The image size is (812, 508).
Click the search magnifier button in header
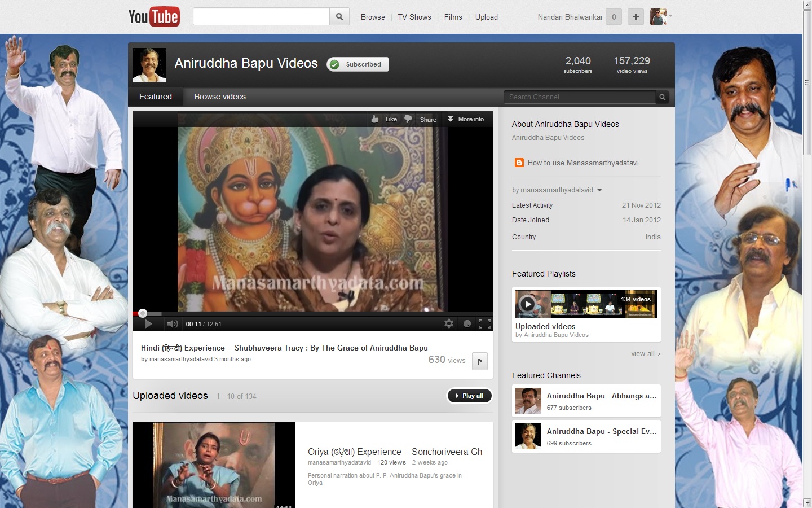[339, 17]
